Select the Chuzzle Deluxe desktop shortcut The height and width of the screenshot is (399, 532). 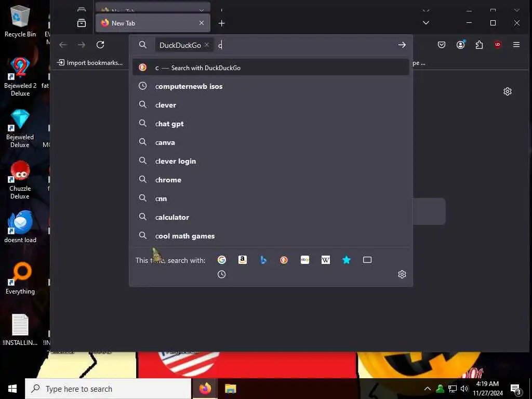[20, 180]
